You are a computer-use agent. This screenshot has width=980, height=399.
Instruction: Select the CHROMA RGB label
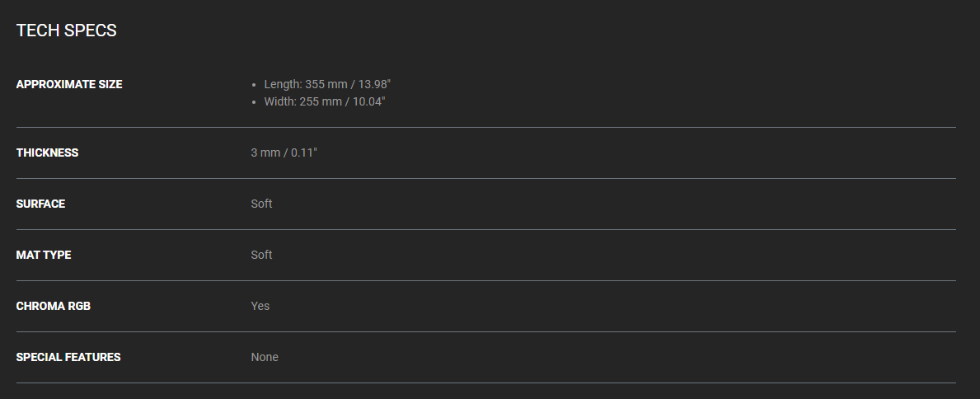click(54, 306)
